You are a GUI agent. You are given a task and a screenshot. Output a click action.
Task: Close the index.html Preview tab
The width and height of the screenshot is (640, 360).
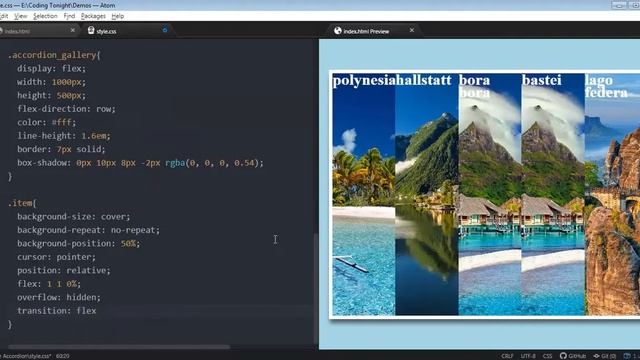click(x=412, y=30)
